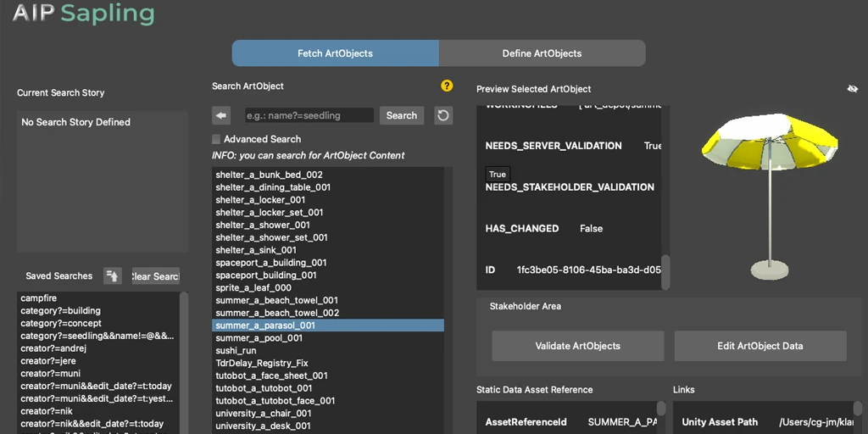Click the load saved search arrow icon
Screen dimensions: 868x434
pyautogui.click(x=113, y=275)
